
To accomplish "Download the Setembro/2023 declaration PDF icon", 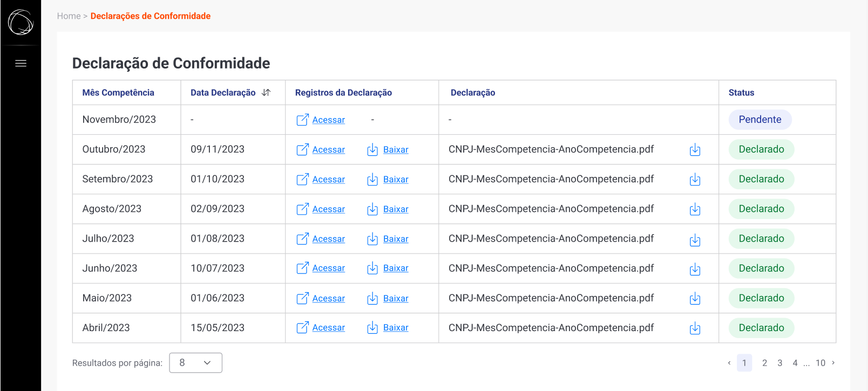I will coord(695,180).
